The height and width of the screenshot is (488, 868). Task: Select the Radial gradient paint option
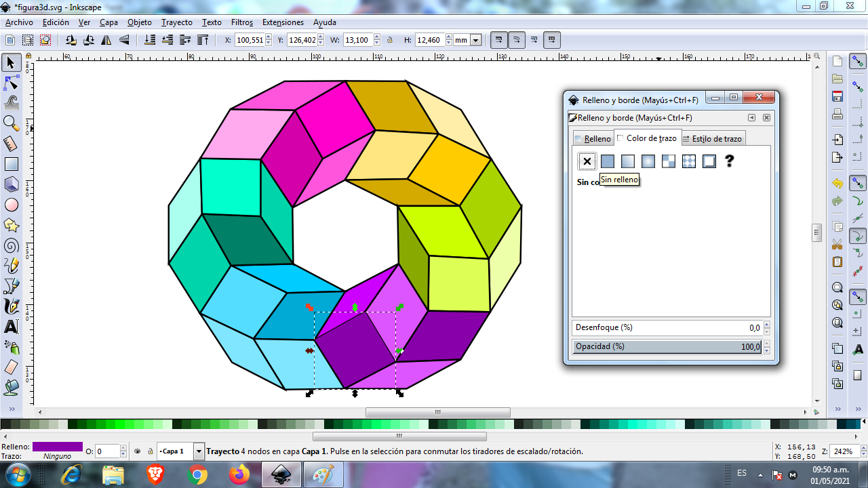coord(648,161)
